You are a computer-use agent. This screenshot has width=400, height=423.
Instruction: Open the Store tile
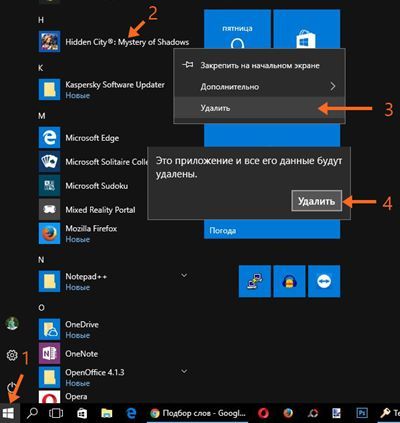(x=307, y=29)
